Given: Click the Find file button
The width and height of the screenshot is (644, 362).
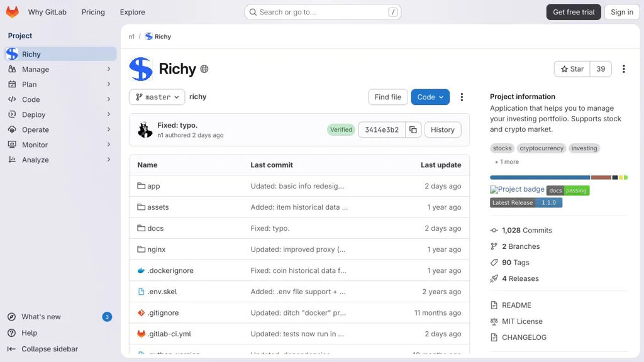Looking at the screenshot, I should pos(387,97).
